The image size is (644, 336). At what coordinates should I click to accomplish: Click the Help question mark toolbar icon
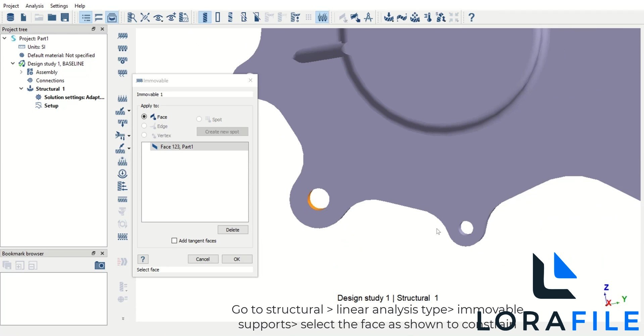pyautogui.click(x=471, y=17)
